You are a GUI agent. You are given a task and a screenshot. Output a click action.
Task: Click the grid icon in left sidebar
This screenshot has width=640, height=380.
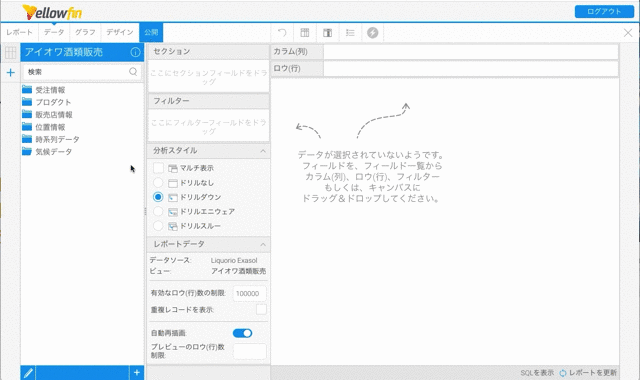click(x=11, y=52)
